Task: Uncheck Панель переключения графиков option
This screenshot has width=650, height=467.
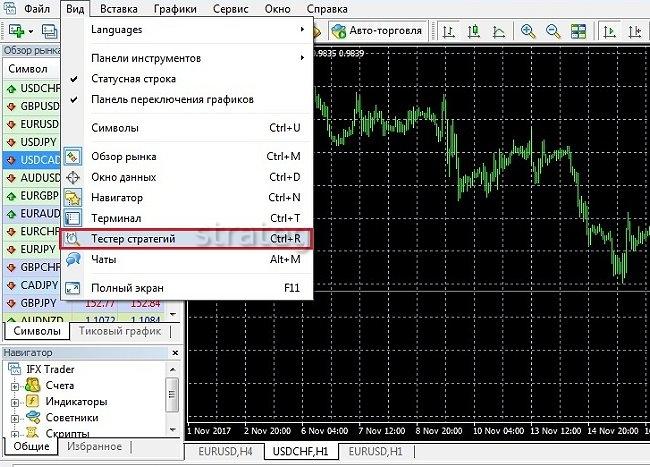Action: (73, 99)
